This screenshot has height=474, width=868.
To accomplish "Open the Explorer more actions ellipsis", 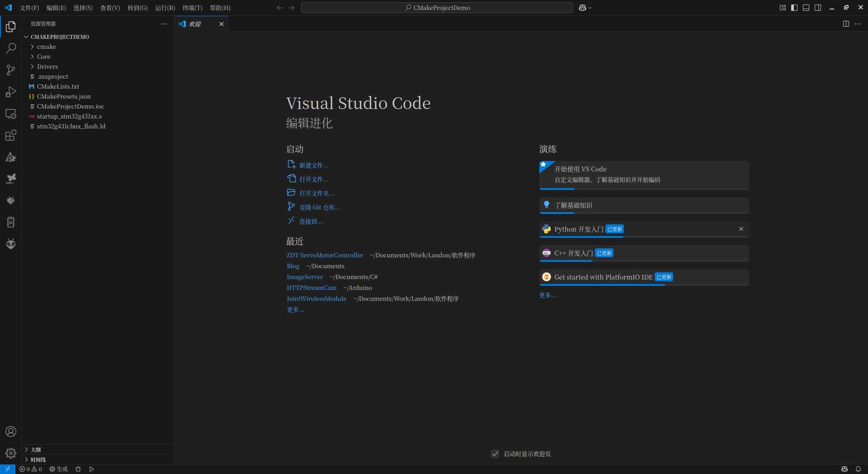I will pos(164,24).
